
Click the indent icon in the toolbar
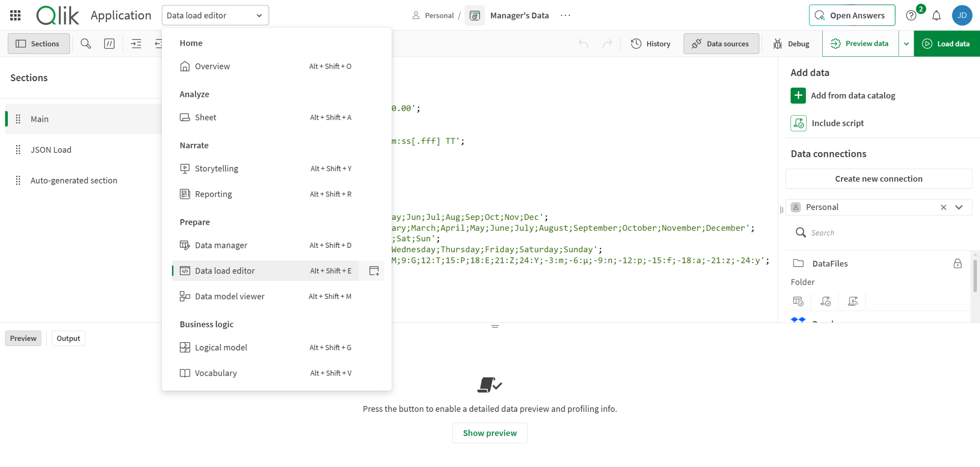click(136, 44)
